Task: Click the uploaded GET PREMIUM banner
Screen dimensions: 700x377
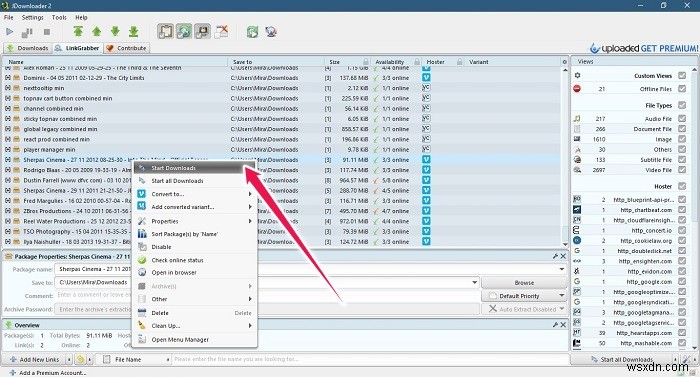Action: tap(643, 48)
